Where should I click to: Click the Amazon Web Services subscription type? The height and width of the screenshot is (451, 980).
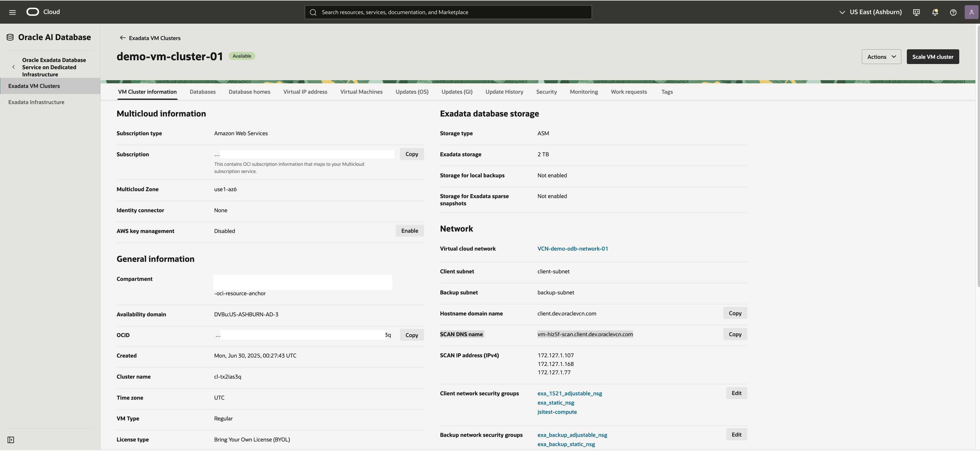pyautogui.click(x=241, y=133)
